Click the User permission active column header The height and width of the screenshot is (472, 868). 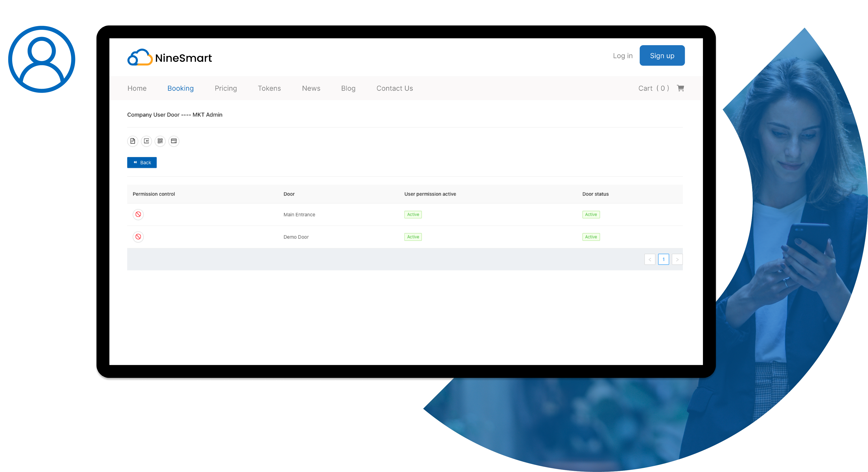430,194
